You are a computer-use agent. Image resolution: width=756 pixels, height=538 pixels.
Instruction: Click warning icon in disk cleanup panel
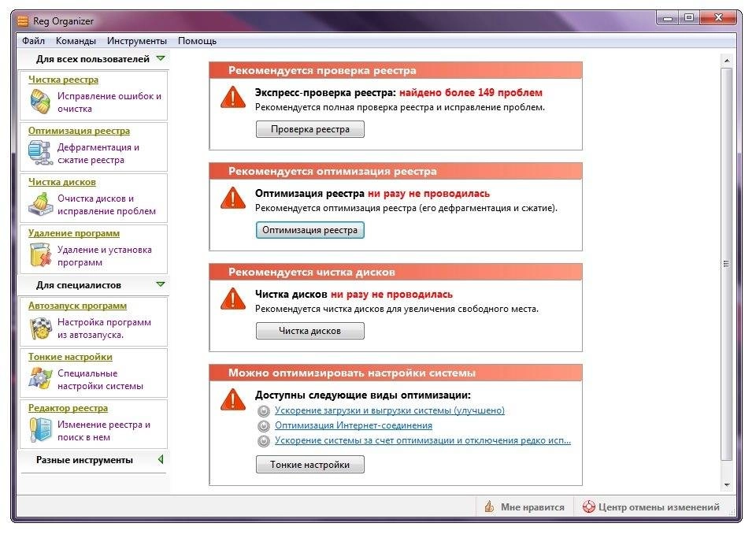pyautogui.click(x=233, y=299)
